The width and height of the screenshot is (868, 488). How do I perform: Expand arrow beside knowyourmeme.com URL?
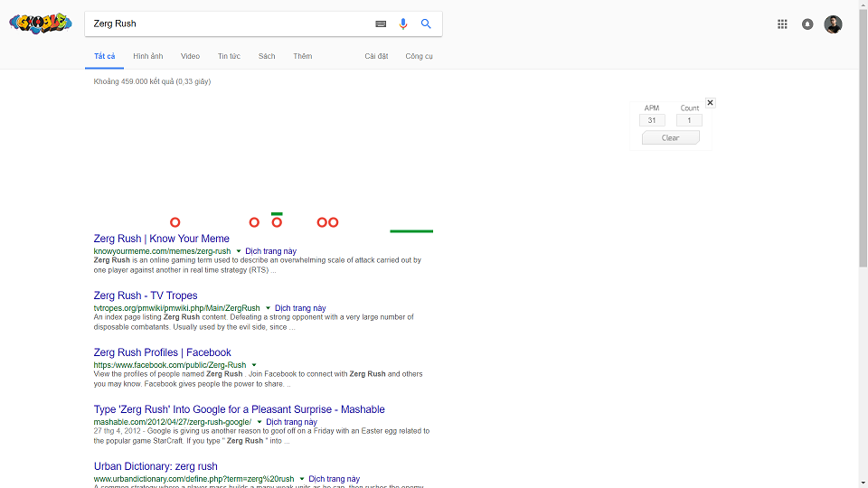click(x=239, y=251)
